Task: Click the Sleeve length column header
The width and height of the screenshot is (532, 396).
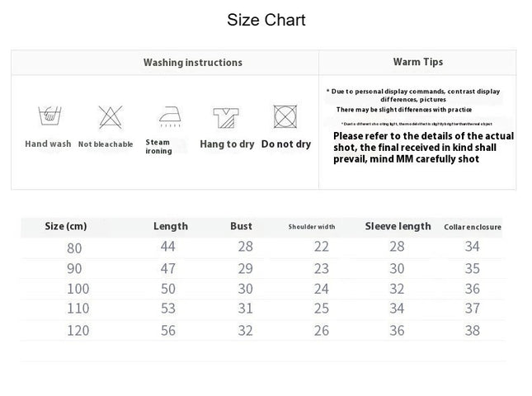Action: click(x=398, y=226)
